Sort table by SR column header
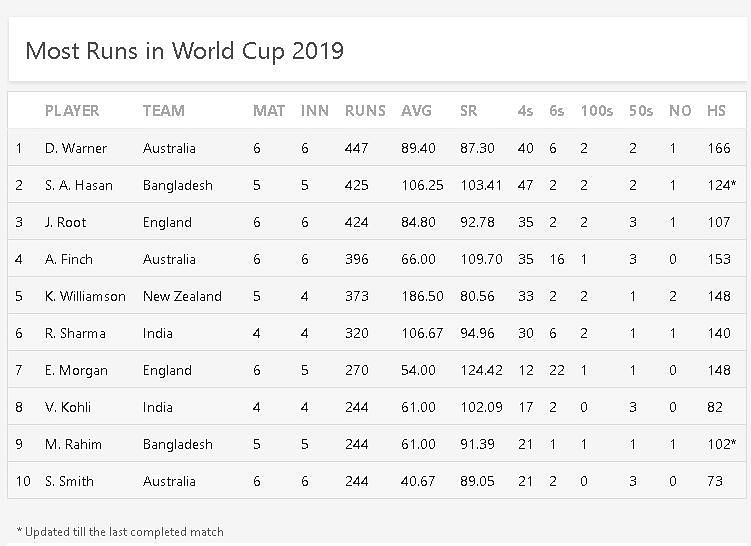This screenshot has width=751, height=546. (x=468, y=111)
